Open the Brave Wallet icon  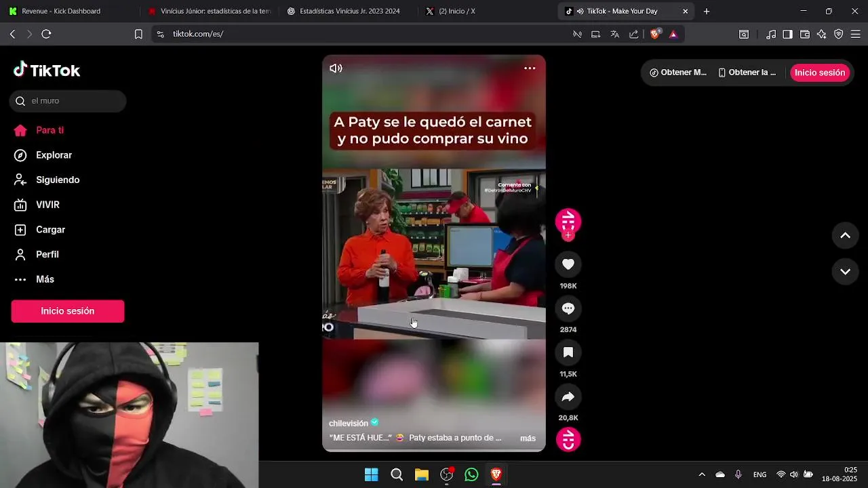click(805, 34)
